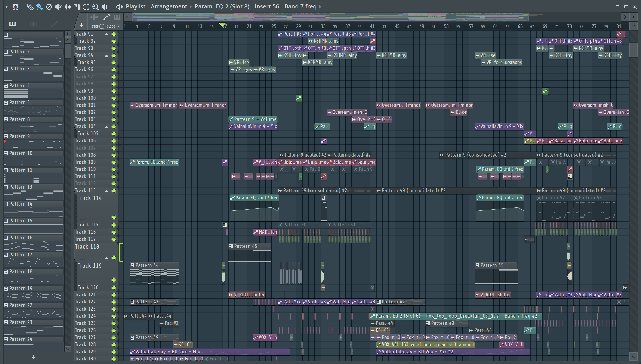Collapse the Track 118 group arrow

(107, 258)
